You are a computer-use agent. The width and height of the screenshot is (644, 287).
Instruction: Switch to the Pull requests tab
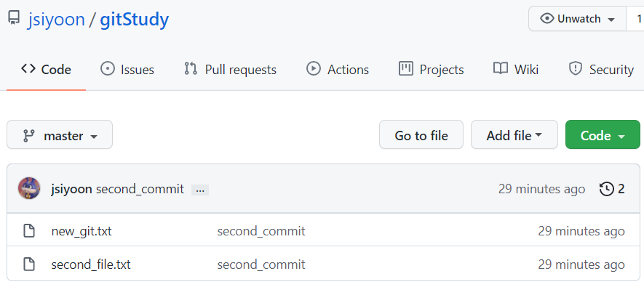tap(230, 69)
